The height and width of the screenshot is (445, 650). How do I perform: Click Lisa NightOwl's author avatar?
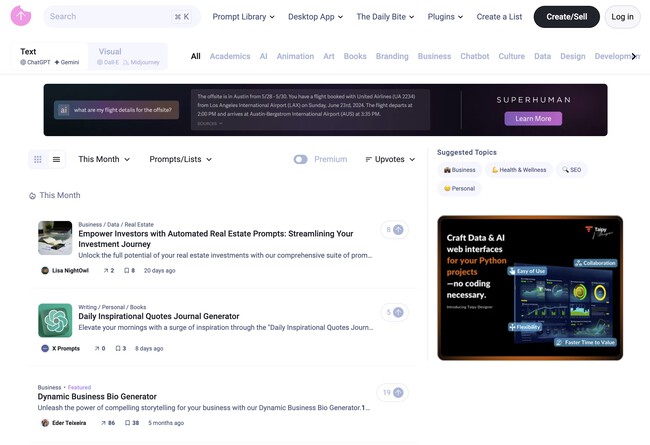click(x=45, y=270)
